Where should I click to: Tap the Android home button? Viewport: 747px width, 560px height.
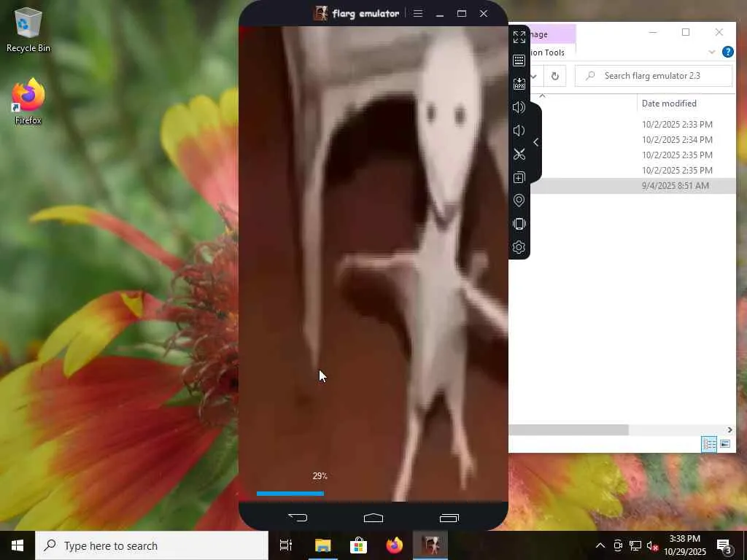click(x=373, y=518)
